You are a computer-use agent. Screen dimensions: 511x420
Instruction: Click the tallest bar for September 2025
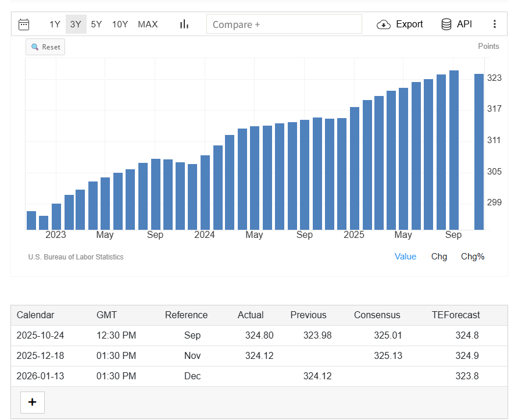click(x=454, y=150)
